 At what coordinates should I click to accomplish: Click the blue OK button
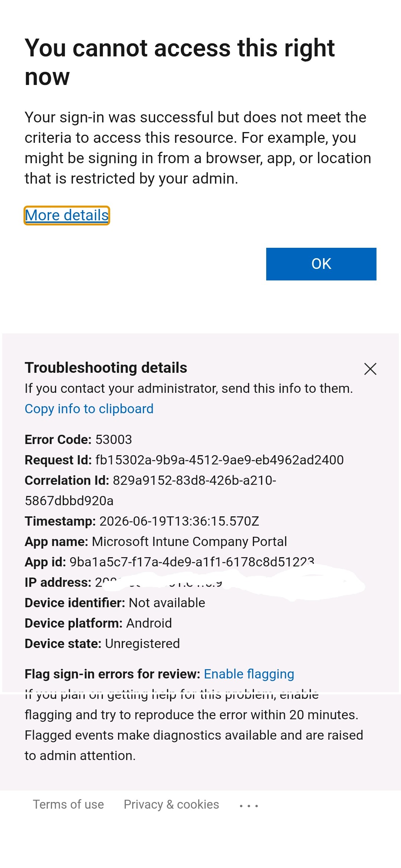321,264
